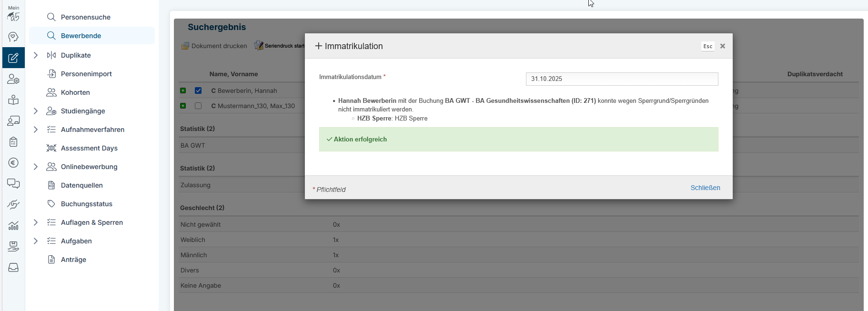The image size is (868, 311).
Task: Click the person reading book sidebar icon
Action: 13,100
